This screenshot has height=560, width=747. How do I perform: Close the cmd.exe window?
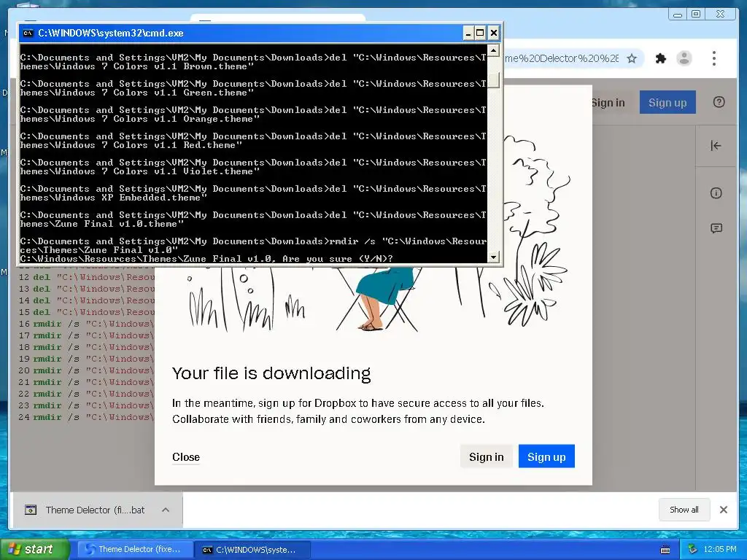click(494, 33)
